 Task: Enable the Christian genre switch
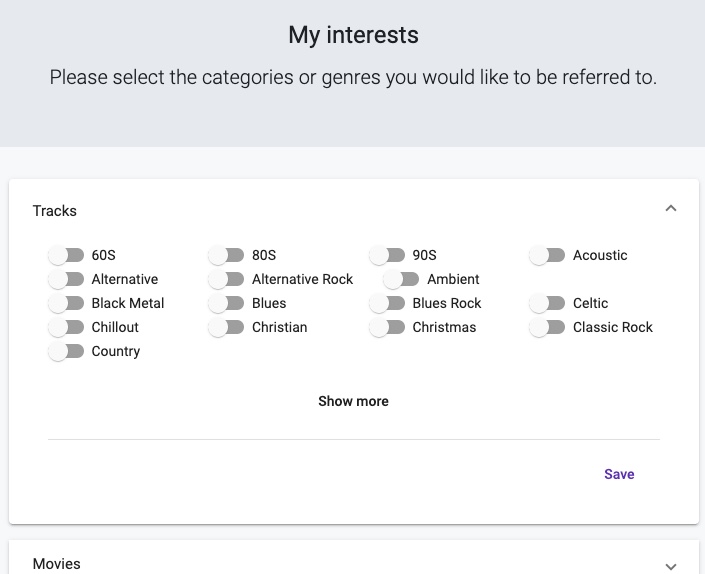pos(227,327)
